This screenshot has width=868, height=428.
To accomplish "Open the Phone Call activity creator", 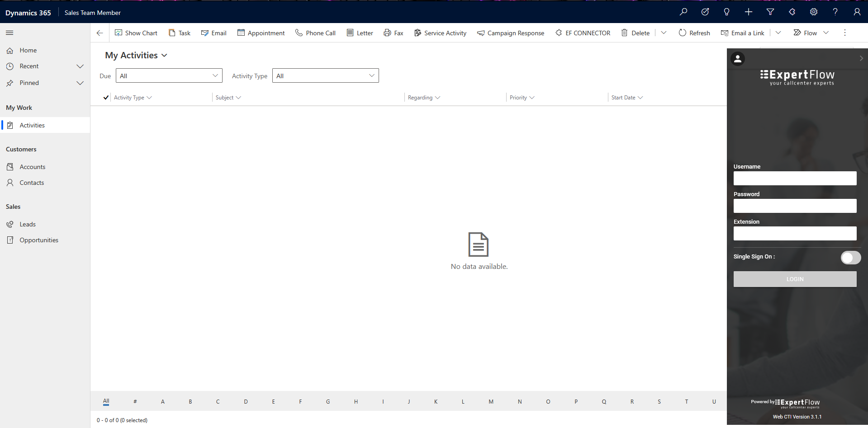I will tap(315, 33).
